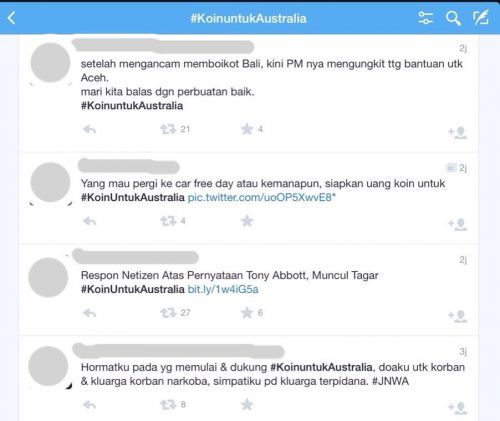This screenshot has height=421, width=500.
Task: Open search filter settings icon
Action: 425,18
